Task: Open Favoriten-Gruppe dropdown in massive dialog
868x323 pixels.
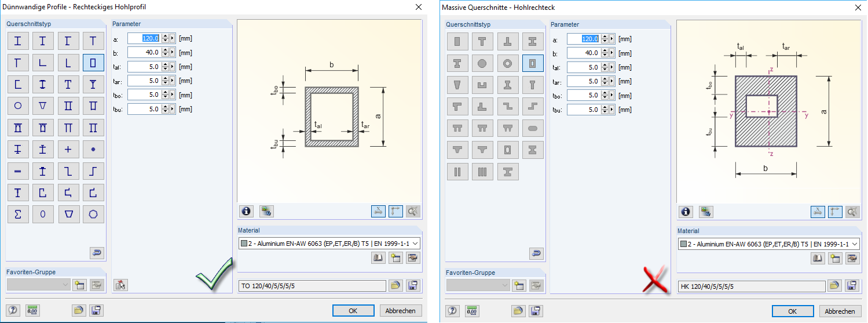Action: pyautogui.click(x=478, y=285)
